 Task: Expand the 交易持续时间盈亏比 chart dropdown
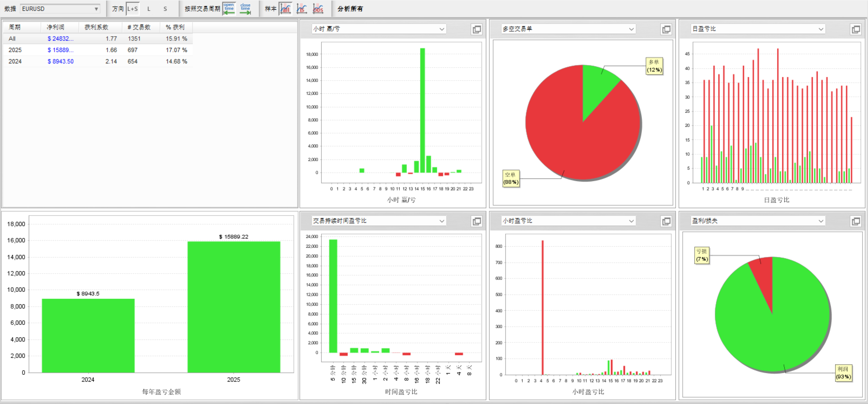[x=379, y=221]
